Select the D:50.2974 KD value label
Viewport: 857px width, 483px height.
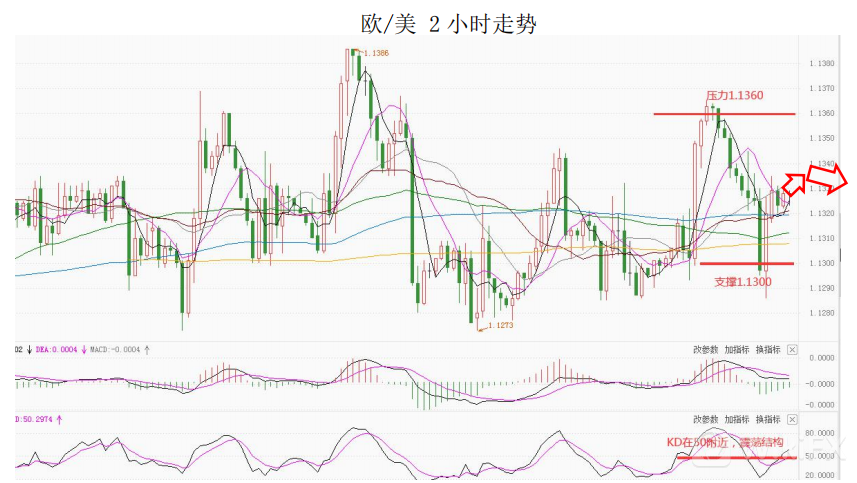pyautogui.click(x=34, y=420)
